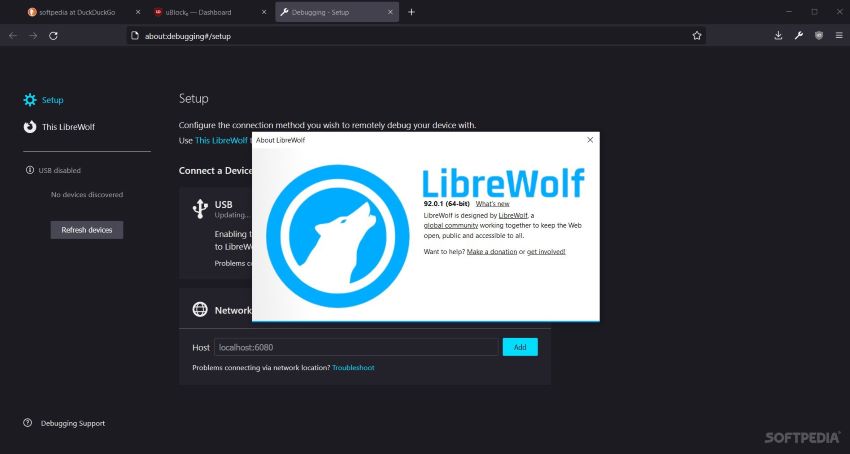Minimize the browser window
The image size is (850, 454).
click(789, 12)
